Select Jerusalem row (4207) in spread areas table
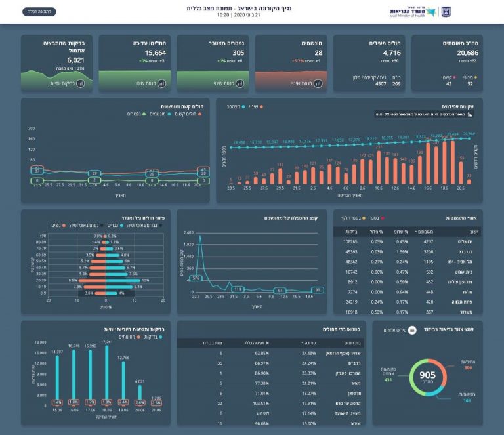The width and height of the screenshot is (504, 435). tap(407, 241)
